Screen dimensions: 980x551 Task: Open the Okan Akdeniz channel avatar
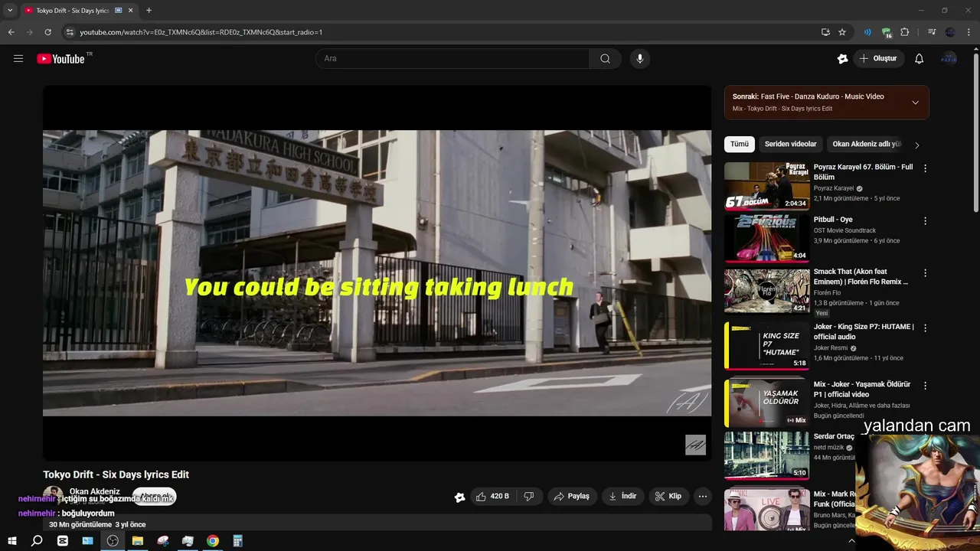pyautogui.click(x=53, y=495)
